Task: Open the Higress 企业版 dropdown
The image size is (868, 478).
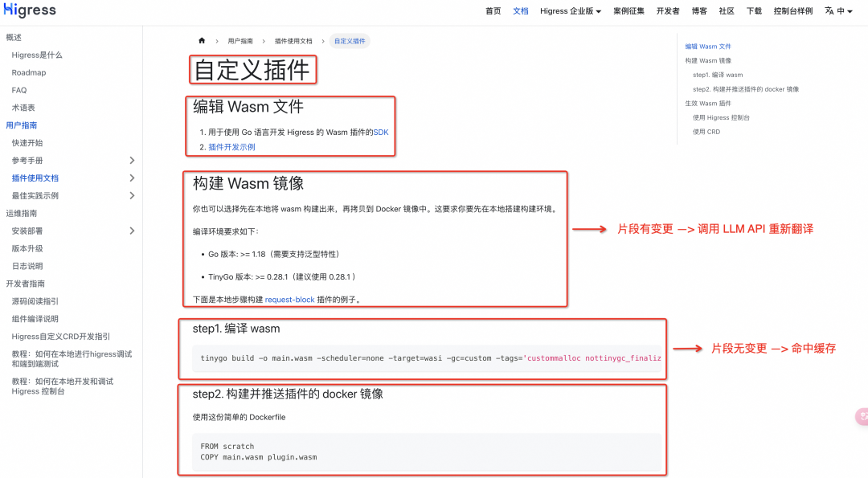Action: coord(570,11)
